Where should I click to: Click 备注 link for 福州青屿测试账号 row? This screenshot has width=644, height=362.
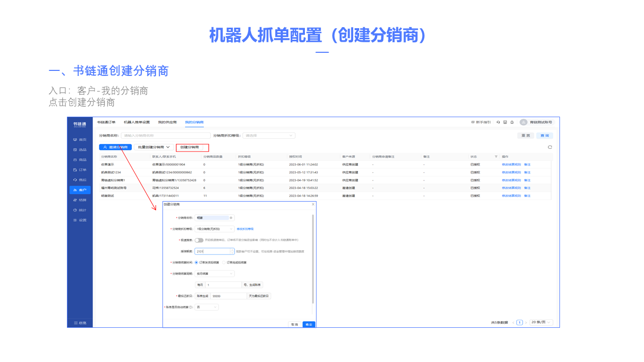pyautogui.click(x=527, y=188)
